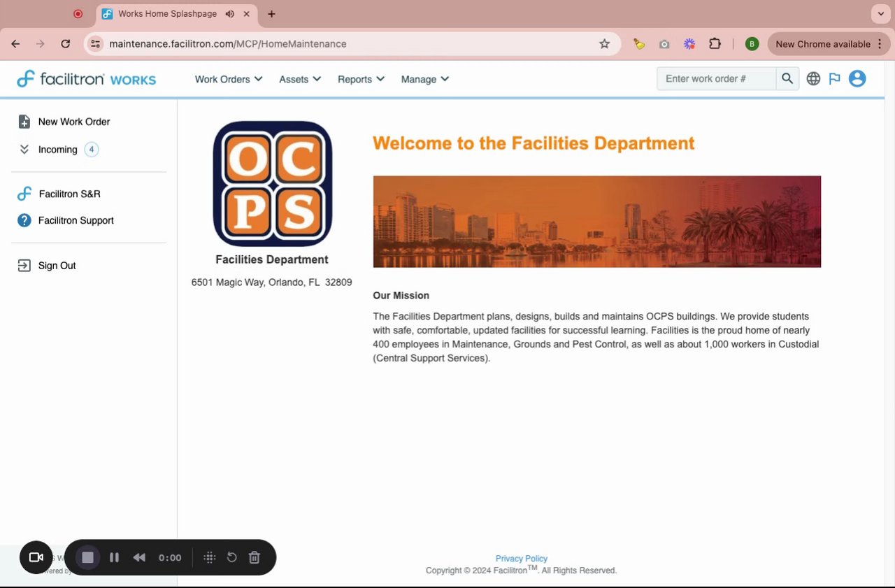Click the colorful burst extension icon
Screen dimensions: 895x588
pyautogui.click(x=689, y=44)
